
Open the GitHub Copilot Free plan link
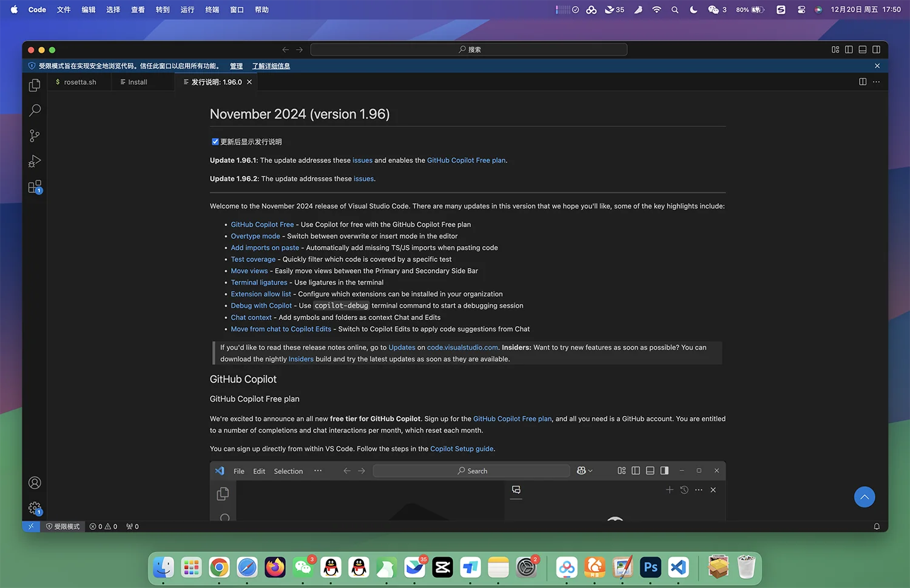click(466, 161)
